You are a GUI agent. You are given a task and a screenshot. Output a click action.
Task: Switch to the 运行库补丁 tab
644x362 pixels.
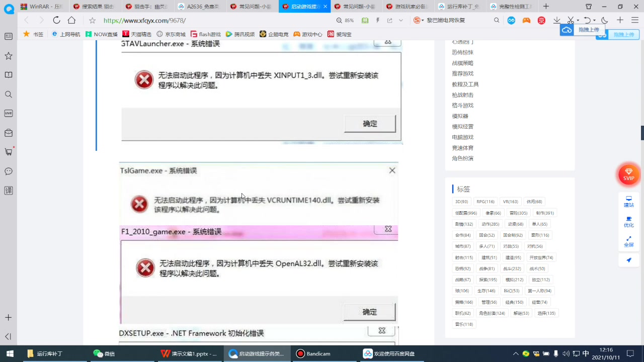[x=460, y=7]
